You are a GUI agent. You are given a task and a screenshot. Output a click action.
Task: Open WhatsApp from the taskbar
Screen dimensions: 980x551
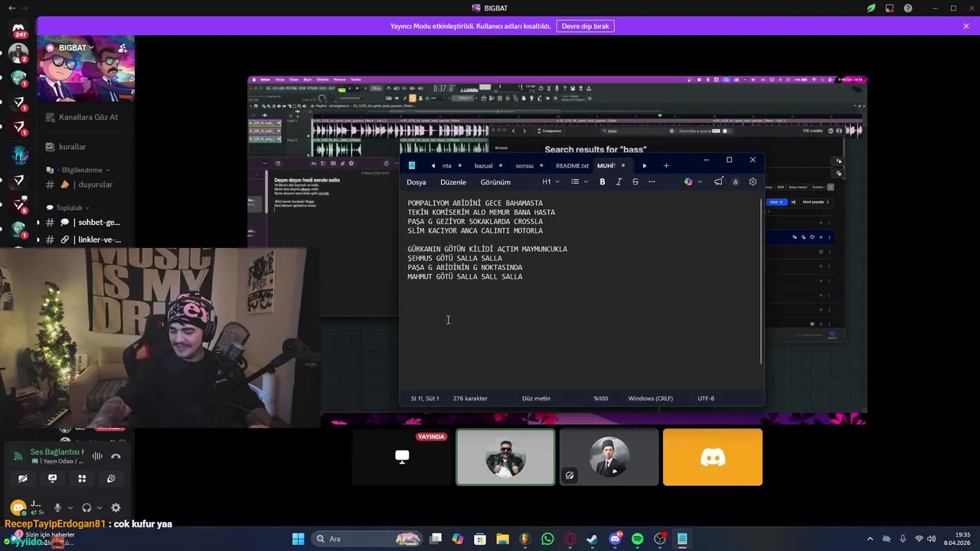tap(547, 539)
